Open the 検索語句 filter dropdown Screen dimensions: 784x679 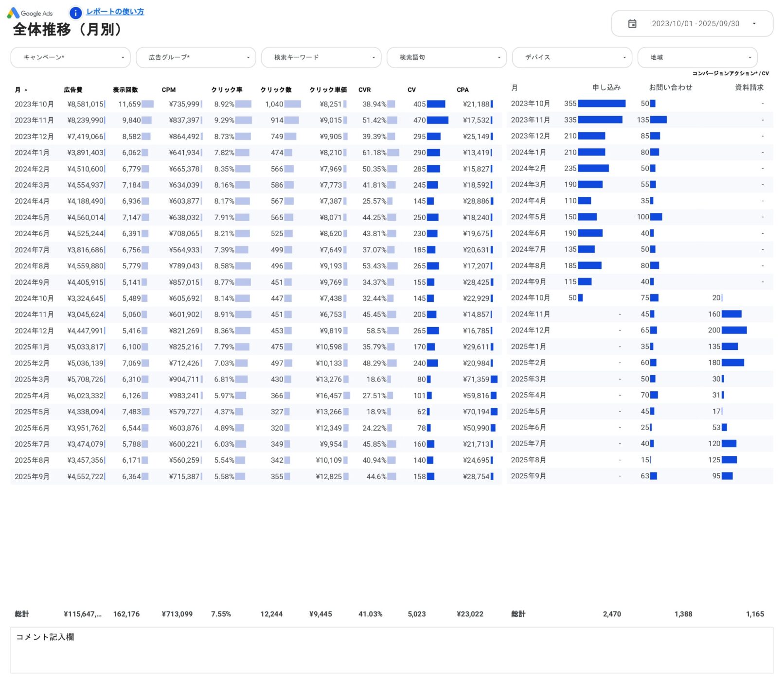tap(446, 57)
